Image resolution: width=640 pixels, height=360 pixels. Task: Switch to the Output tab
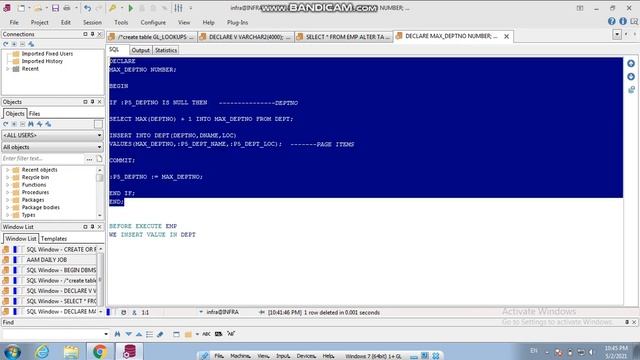140,50
